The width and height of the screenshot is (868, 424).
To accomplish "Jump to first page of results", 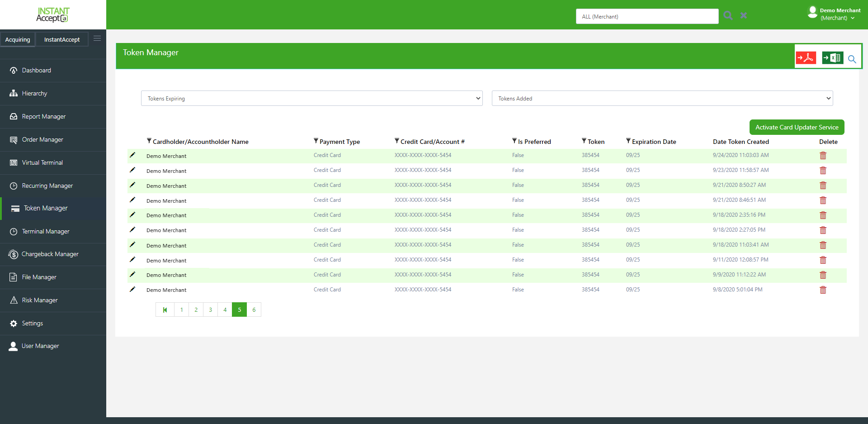I will 165,310.
